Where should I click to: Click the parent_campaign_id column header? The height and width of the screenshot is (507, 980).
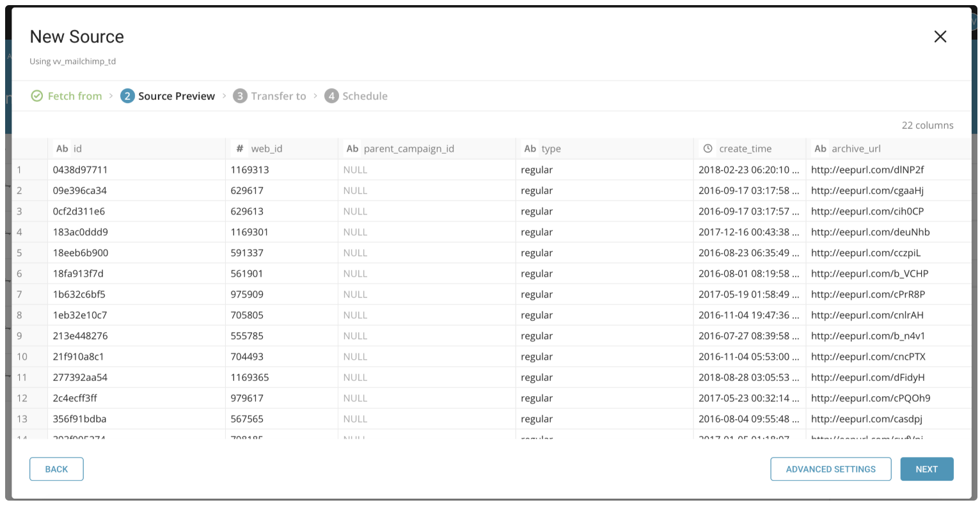(x=409, y=149)
